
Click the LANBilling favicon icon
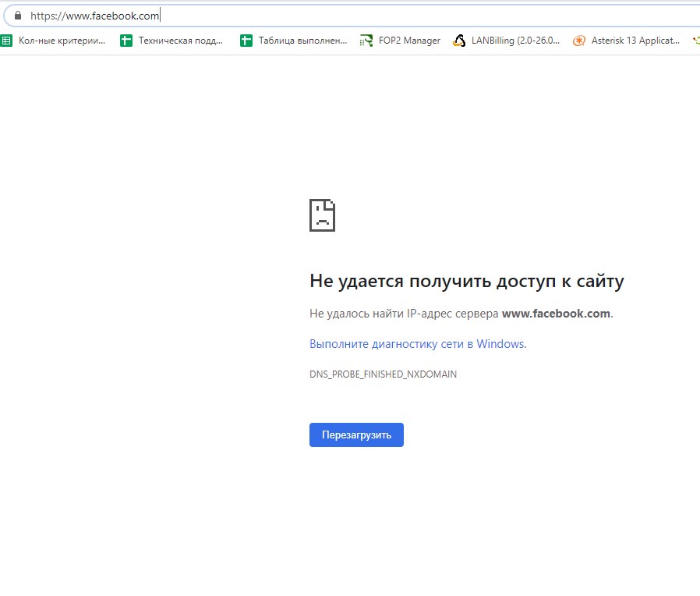(x=459, y=41)
